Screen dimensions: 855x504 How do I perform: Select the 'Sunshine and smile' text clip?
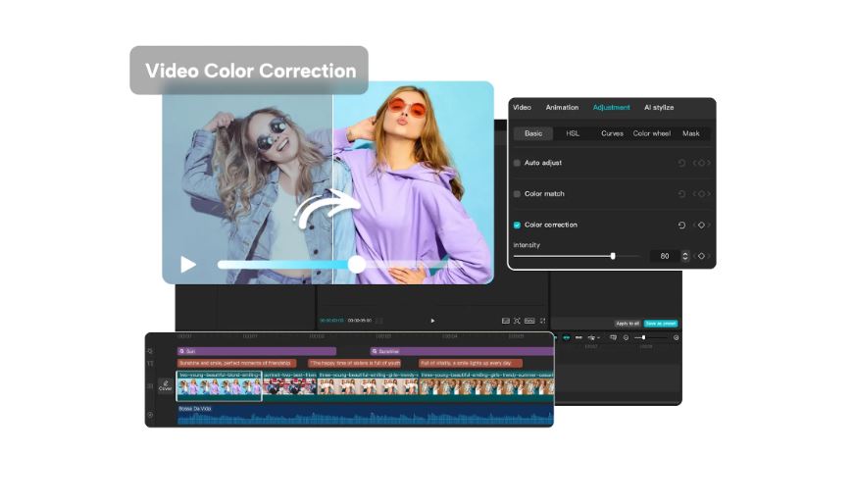236,363
